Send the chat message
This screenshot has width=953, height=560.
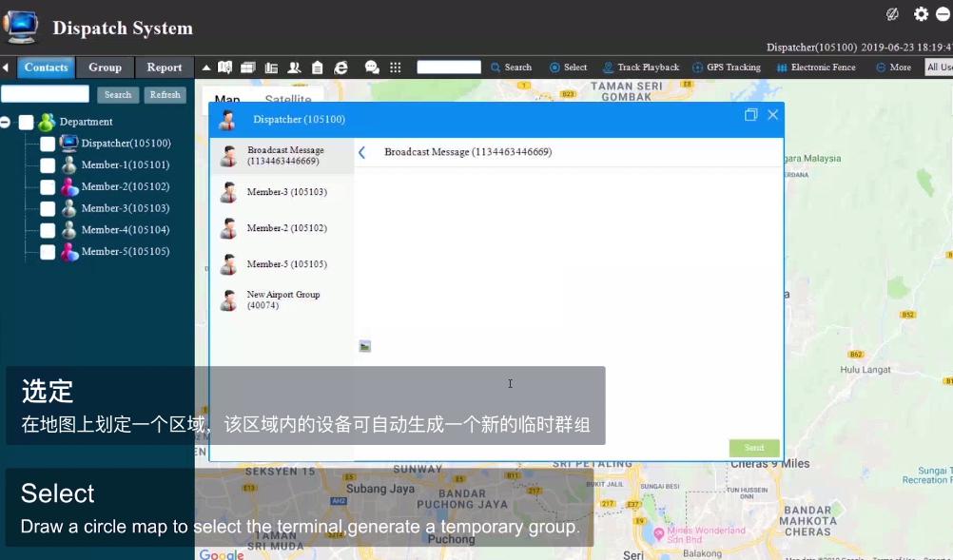[753, 448]
